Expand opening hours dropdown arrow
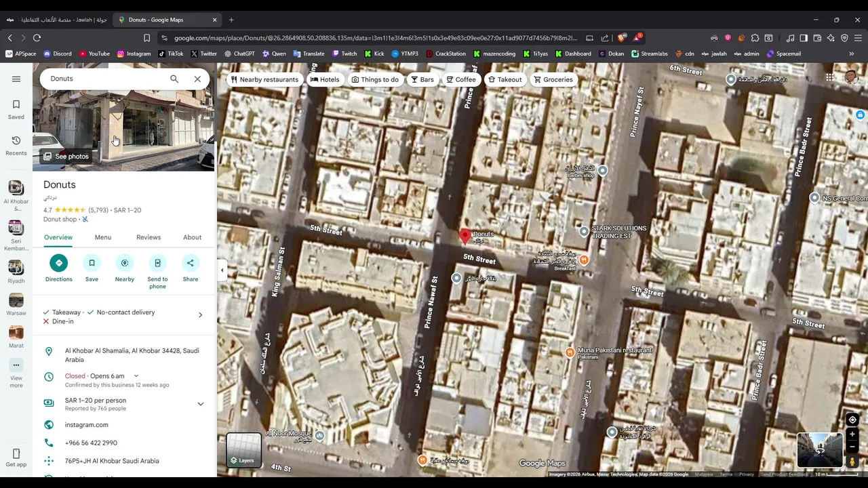This screenshot has width=868, height=488. [136, 376]
